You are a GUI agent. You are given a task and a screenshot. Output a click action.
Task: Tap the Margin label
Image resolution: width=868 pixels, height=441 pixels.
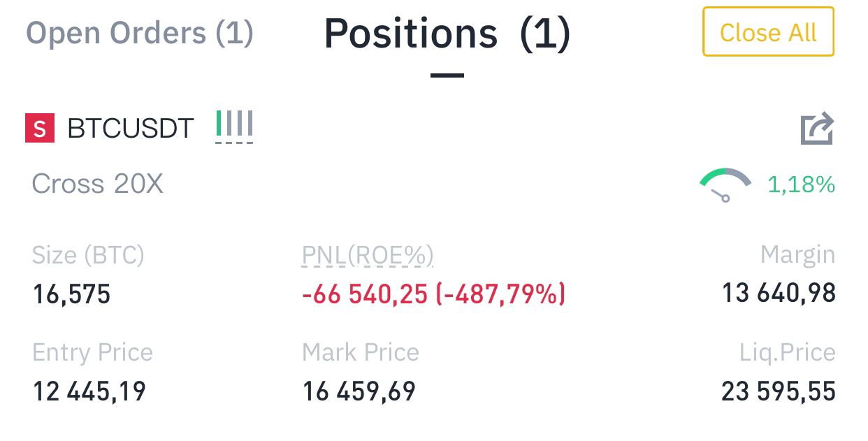click(x=797, y=256)
